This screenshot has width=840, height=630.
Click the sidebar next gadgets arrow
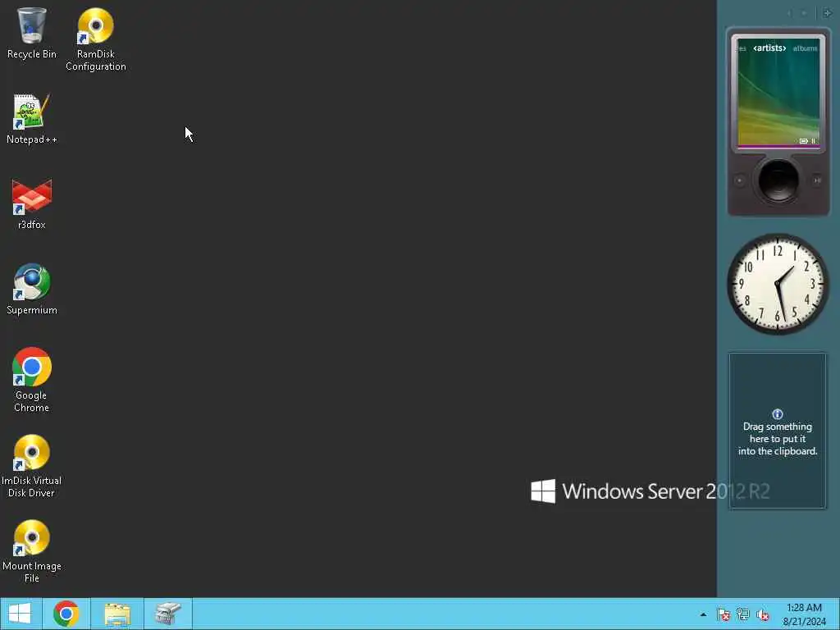(x=804, y=13)
